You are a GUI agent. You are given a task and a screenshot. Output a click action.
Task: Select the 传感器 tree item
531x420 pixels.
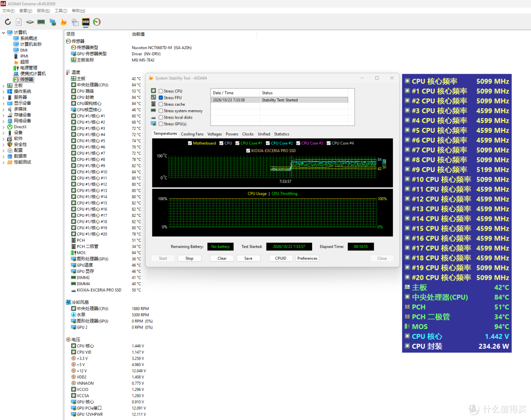27,80
